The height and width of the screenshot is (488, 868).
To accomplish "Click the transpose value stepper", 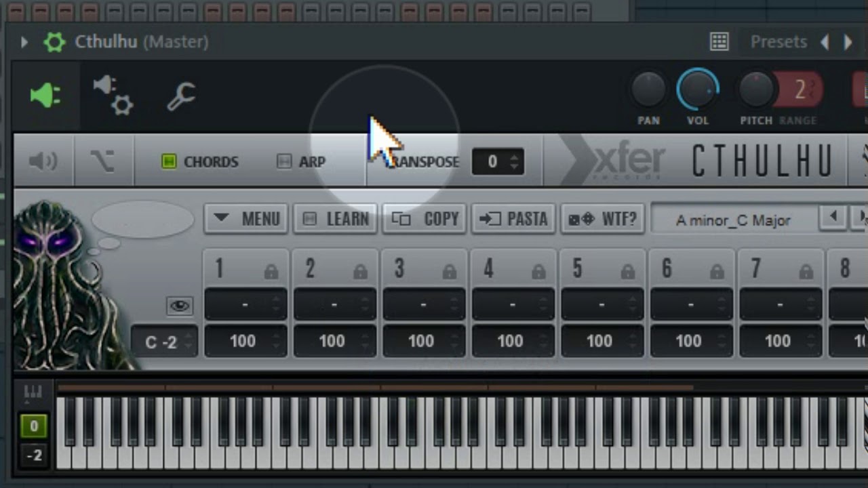I will (498, 162).
